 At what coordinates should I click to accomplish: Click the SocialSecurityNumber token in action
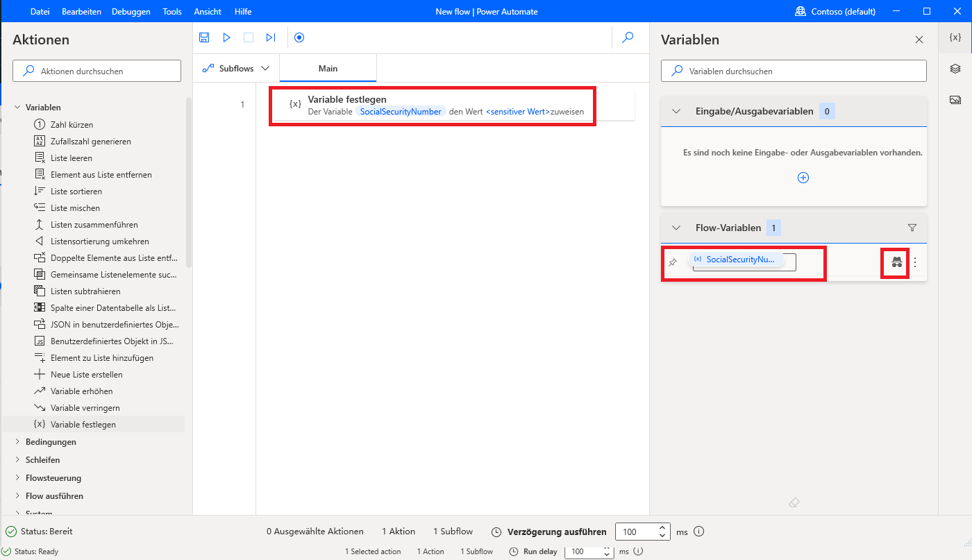click(401, 112)
